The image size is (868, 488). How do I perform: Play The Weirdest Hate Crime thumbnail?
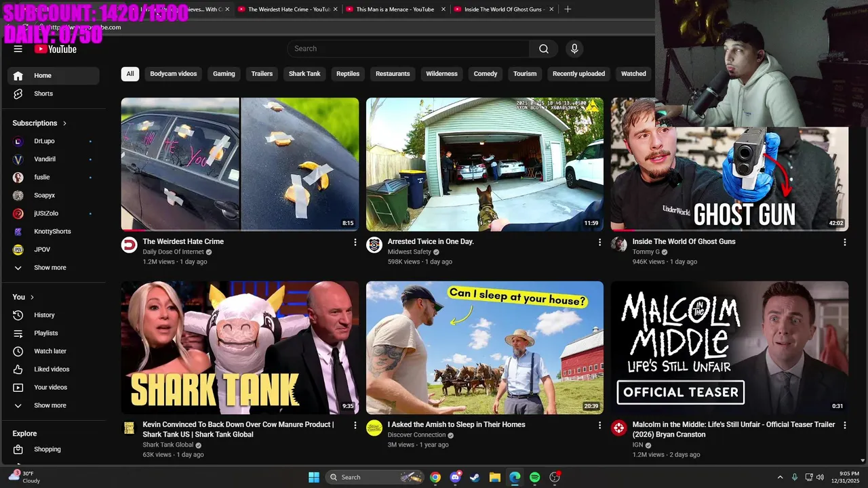[240, 164]
